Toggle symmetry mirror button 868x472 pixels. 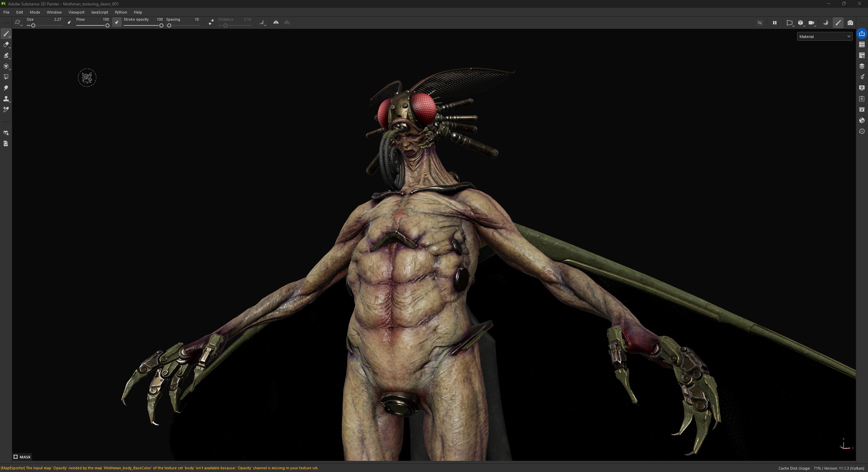coord(276,22)
